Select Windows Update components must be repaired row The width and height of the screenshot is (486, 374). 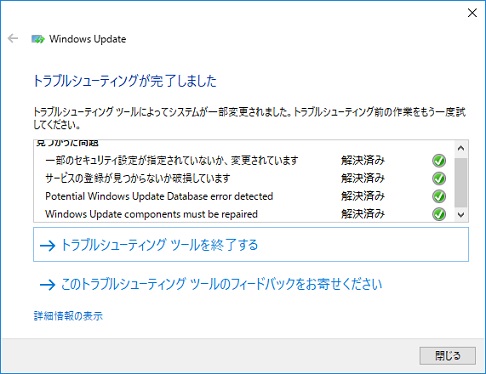point(151,214)
